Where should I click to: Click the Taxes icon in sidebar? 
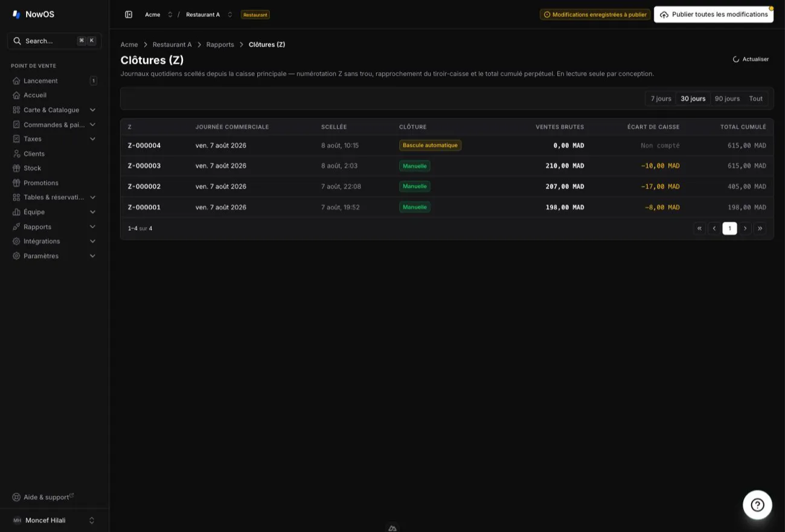16,139
